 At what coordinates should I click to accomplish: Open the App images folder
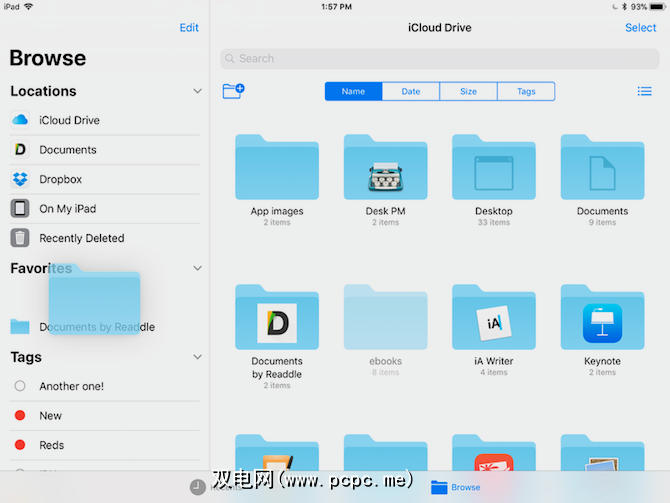[277, 167]
